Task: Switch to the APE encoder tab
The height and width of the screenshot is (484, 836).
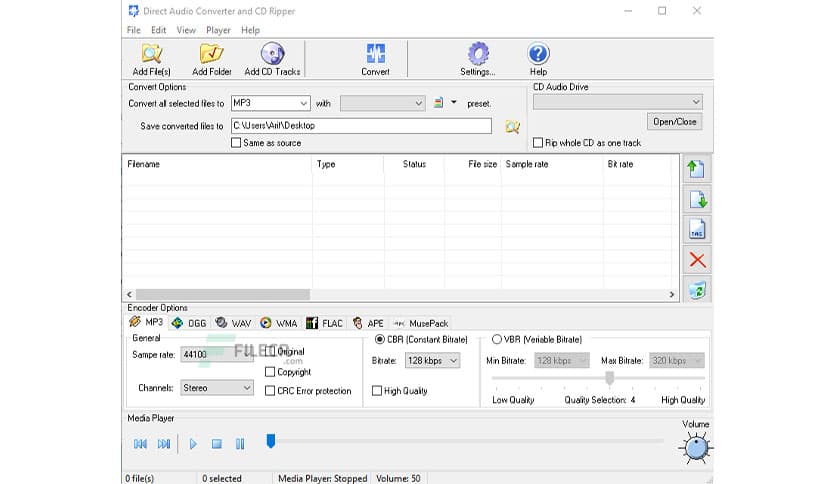Action: [368, 323]
